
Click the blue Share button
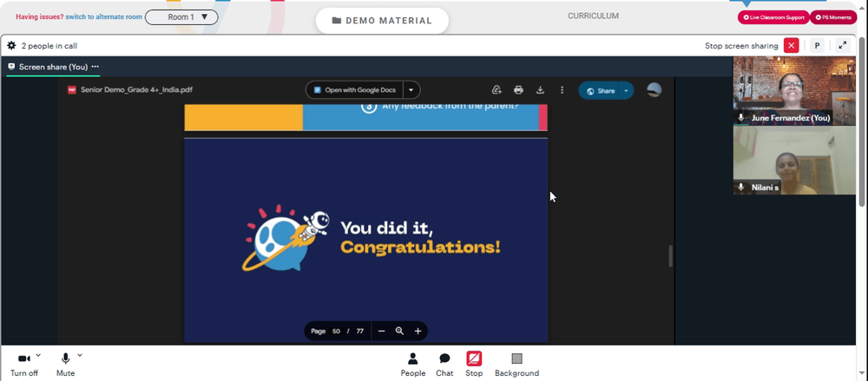pyautogui.click(x=600, y=91)
